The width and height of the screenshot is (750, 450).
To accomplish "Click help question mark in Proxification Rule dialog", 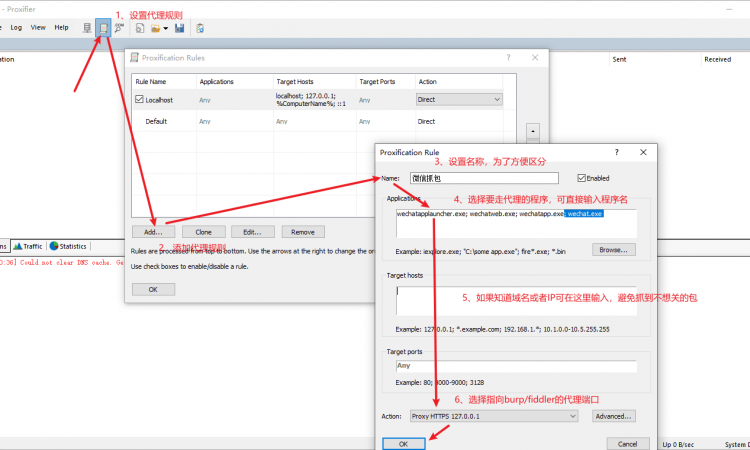I will coord(617,152).
